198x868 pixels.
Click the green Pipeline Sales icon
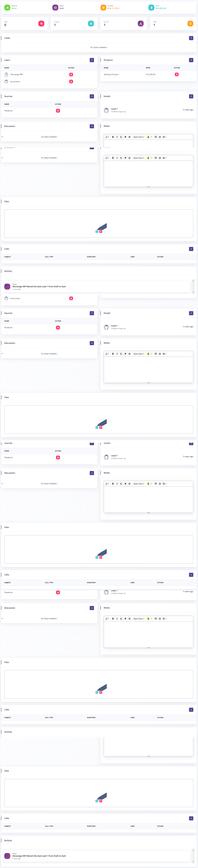click(7, 7)
